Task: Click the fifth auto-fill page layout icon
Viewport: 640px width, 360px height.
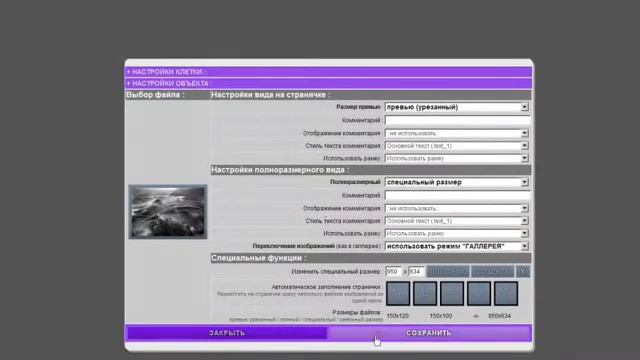Action: tap(506, 293)
